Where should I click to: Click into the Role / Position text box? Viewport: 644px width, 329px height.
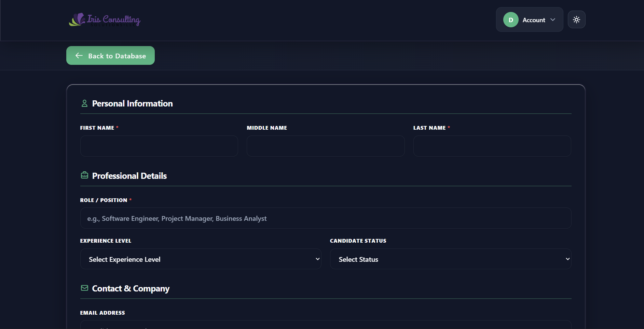coord(325,218)
